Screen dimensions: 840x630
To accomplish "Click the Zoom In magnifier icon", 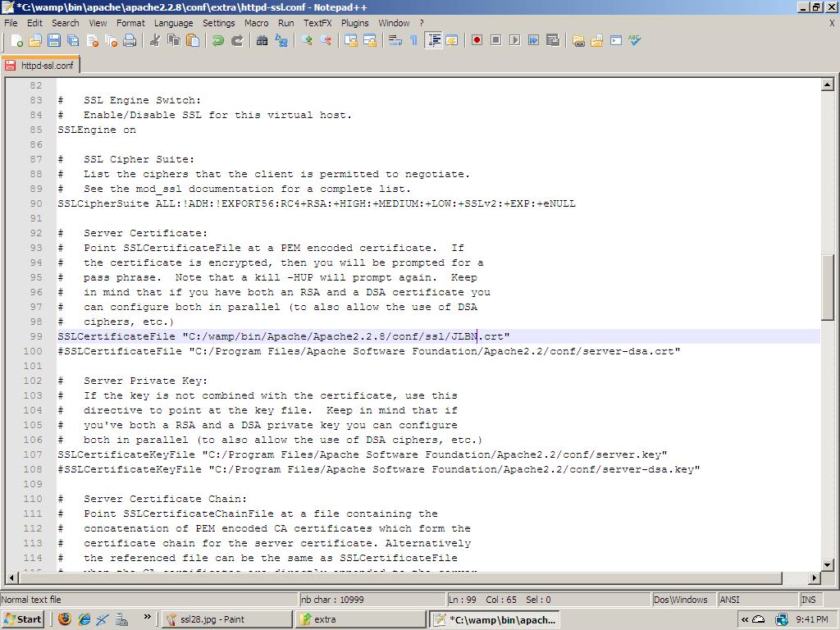I will tap(307, 40).
